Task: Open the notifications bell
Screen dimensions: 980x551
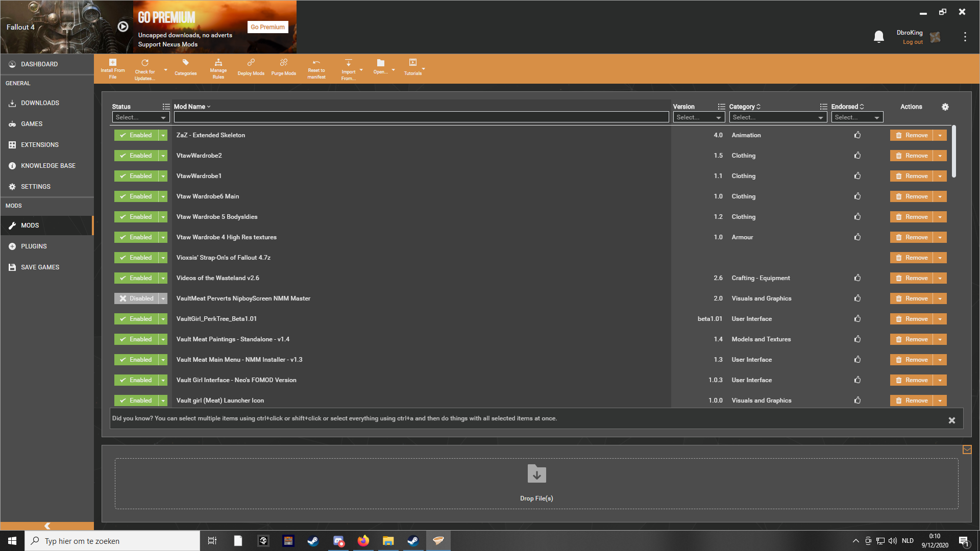Action: click(x=879, y=37)
